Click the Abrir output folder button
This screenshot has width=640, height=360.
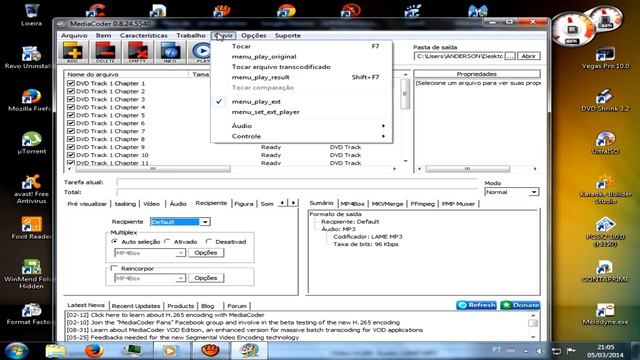click(x=529, y=56)
